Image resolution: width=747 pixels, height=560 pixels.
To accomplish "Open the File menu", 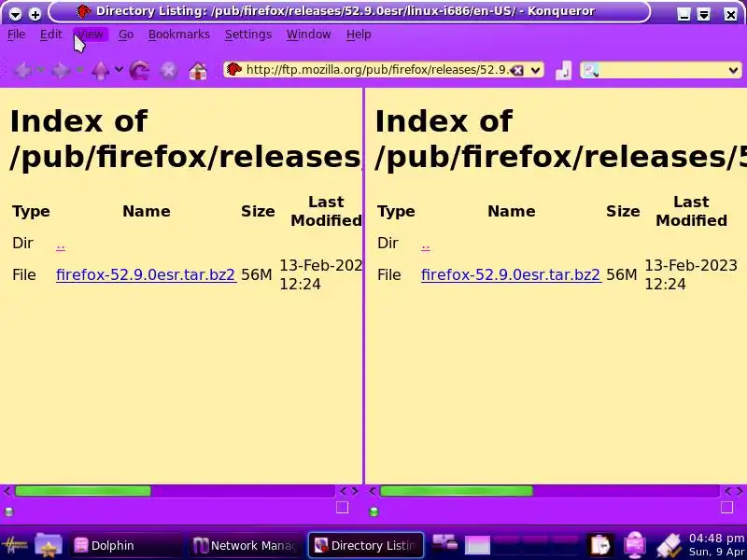I will pyautogui.click(x=16, y=35).
